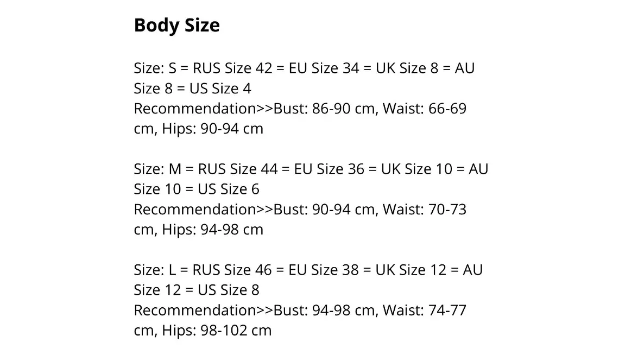Image resolution: width=644 pixels, height=355 pixels.
Task: Click the 'Size: L = RUS Size 46' line
Action: coord(203,270)
